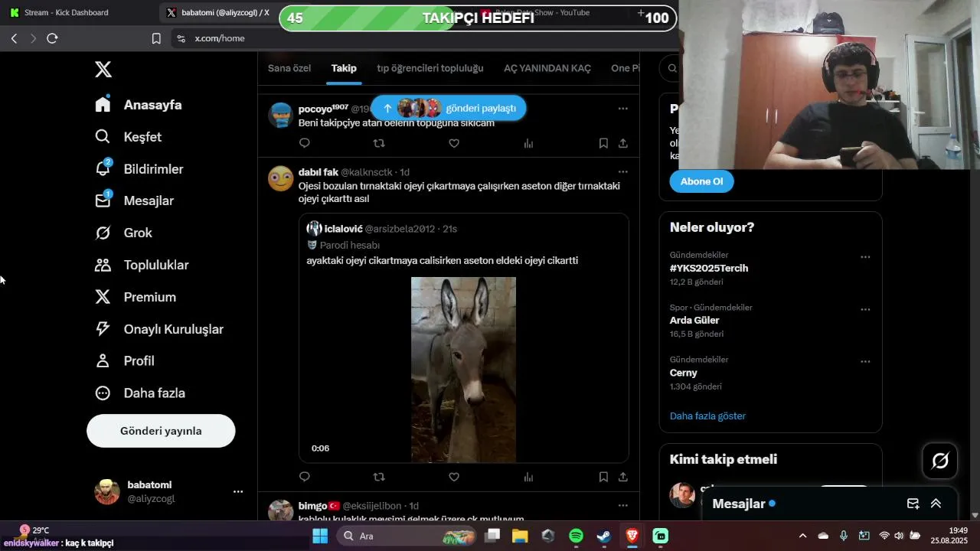Open dabıl fak profile avatar
The height and width of the screenshot is (551, 980).
pyautogui.click(x=281, y=178)
